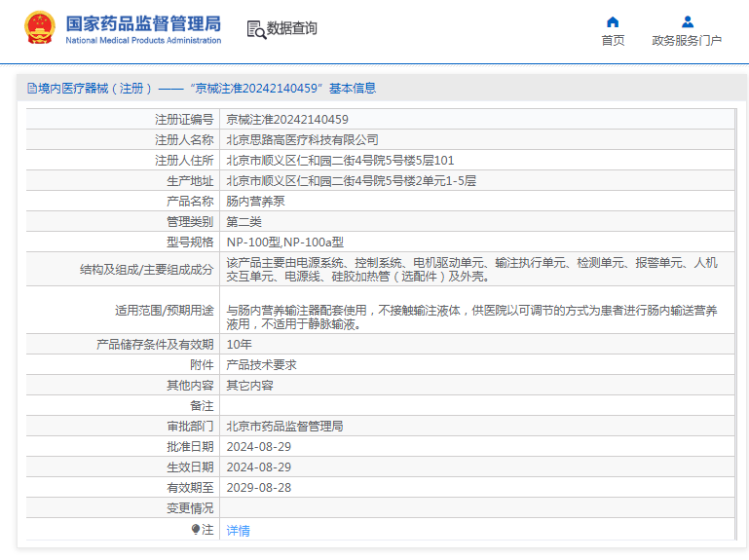Click the page heading 境内医疗器械（注册）基本信息
The width and height of the screenshot is (749, 560).
point(206,89)
